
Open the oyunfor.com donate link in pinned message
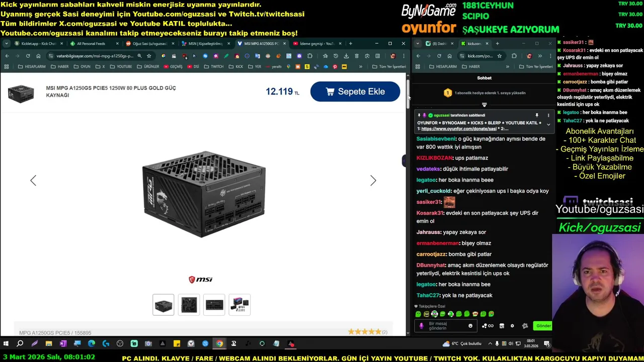pos(459,129)
